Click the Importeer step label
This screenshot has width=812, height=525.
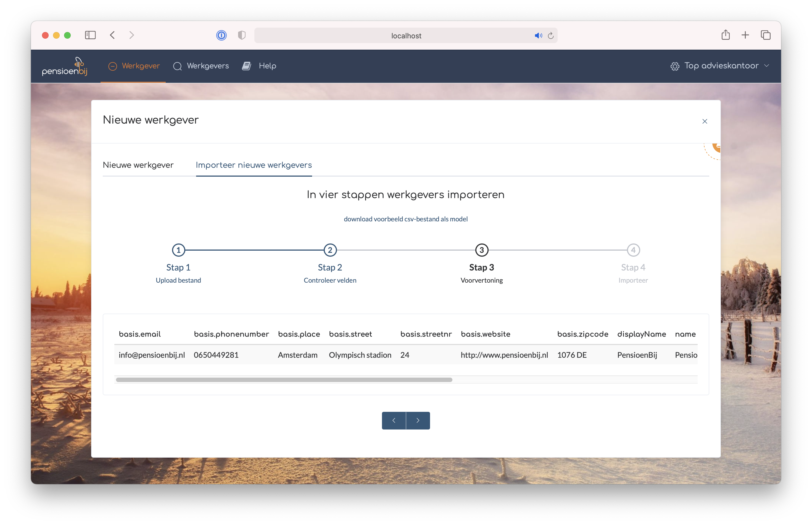[x=633, y=280]
